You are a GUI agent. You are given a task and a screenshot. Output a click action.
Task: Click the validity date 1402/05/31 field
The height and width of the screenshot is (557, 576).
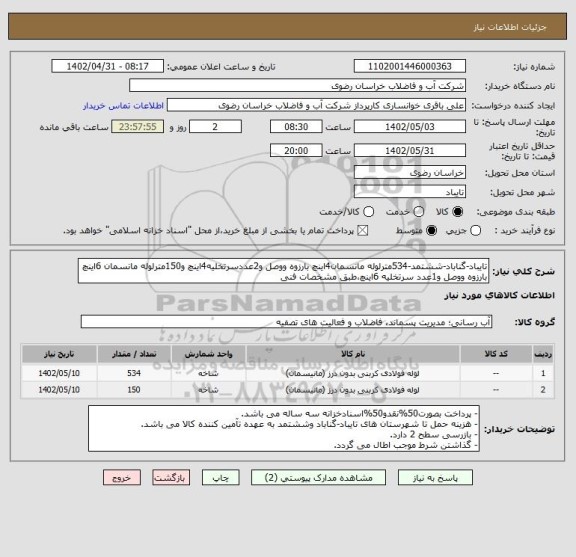tap(410, 151)
